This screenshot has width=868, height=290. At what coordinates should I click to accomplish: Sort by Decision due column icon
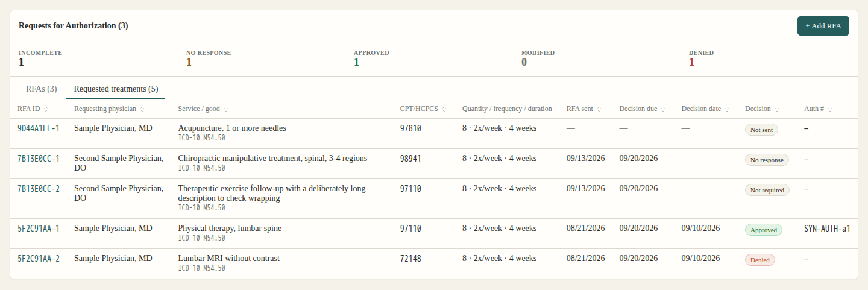click(663, 109)
